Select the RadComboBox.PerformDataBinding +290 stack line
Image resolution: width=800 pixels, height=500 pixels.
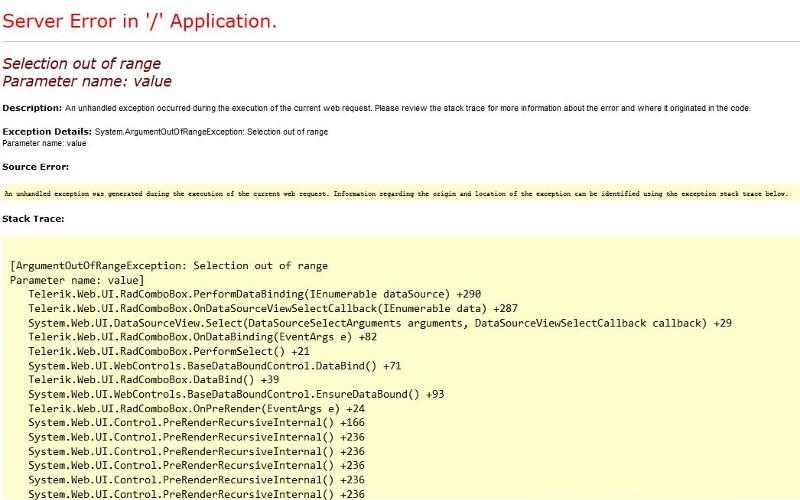pyautogui.click(x=255, y=294)
